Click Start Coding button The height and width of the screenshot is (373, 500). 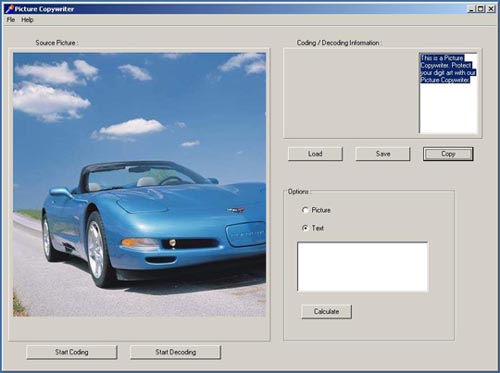(72, 352)
